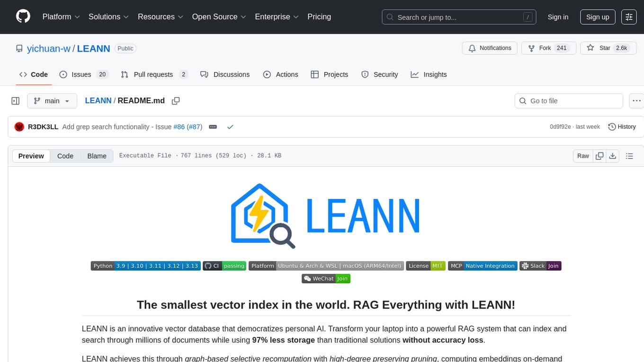Focus the Go to file search box

(569, 101)
